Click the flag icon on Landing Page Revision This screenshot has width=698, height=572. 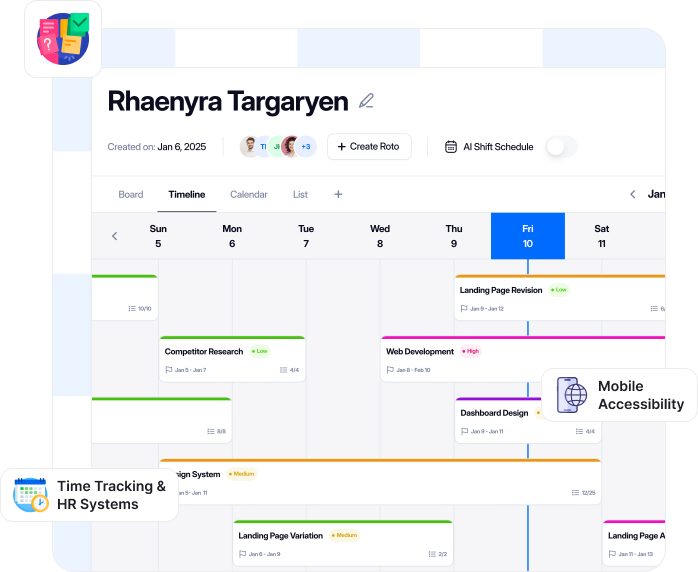[x=464, y=308]
